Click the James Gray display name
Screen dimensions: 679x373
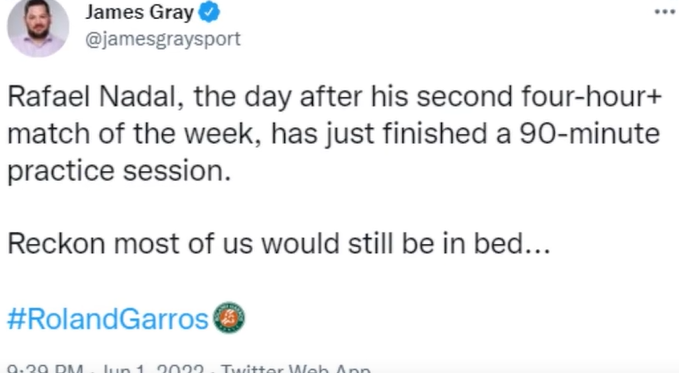click(x=139, y=12)
